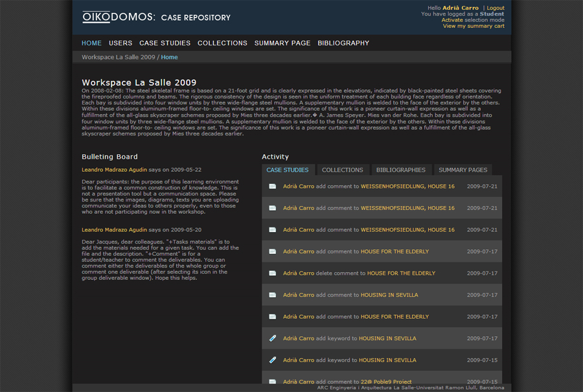Image resolution: width=583 pixels, height=392 pixels.
Task: Click the keyword icon dated 2009-07-15
Action: [x=273, y=360]
